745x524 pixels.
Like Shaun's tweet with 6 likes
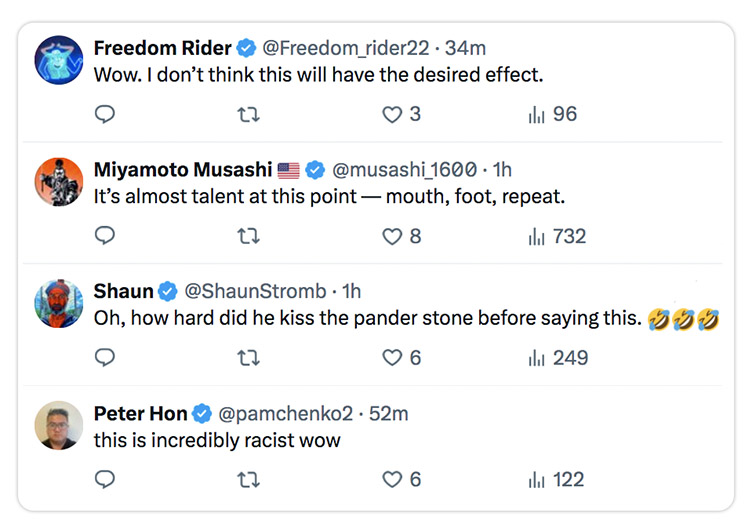[393, 358]
